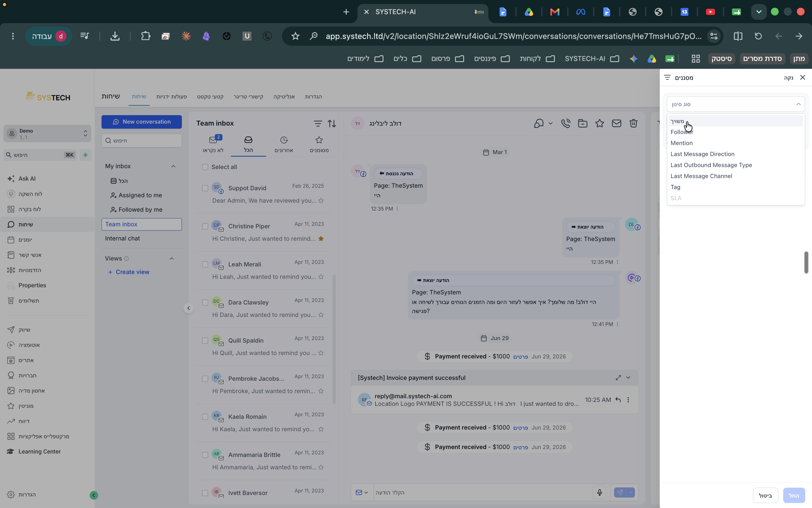Click the phone call icon in conversation header
812x508 pixels.
pyautogui.click(x=566, y=123)
